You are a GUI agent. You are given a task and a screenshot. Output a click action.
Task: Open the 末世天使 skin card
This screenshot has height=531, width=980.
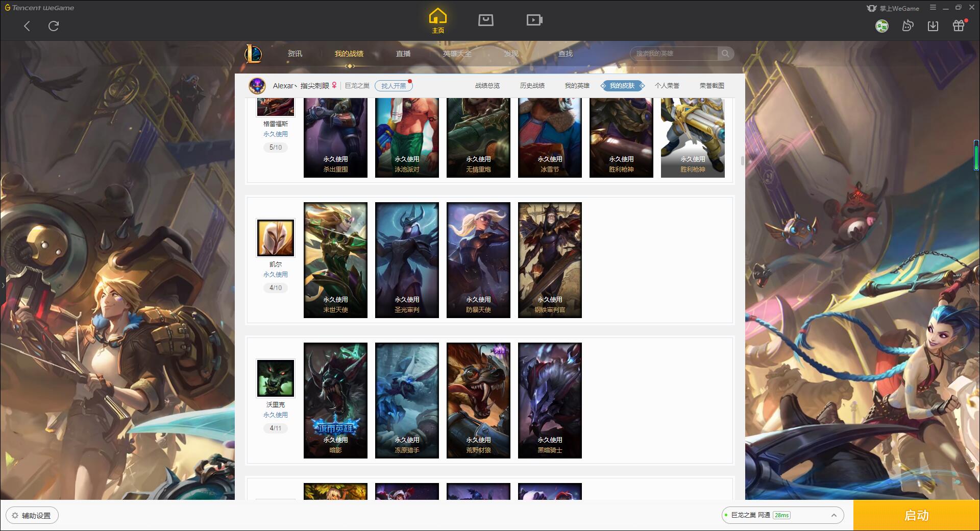[335, 260]
